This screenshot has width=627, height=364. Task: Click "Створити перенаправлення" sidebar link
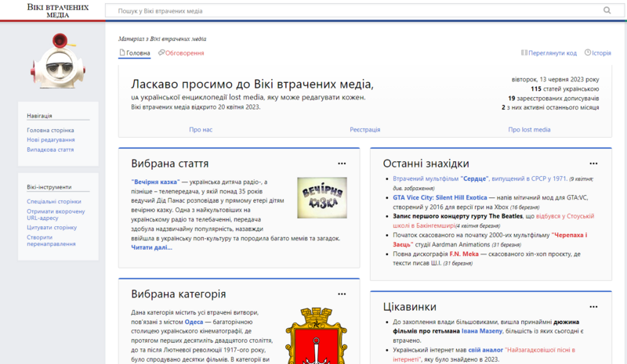tap(51, 240)
